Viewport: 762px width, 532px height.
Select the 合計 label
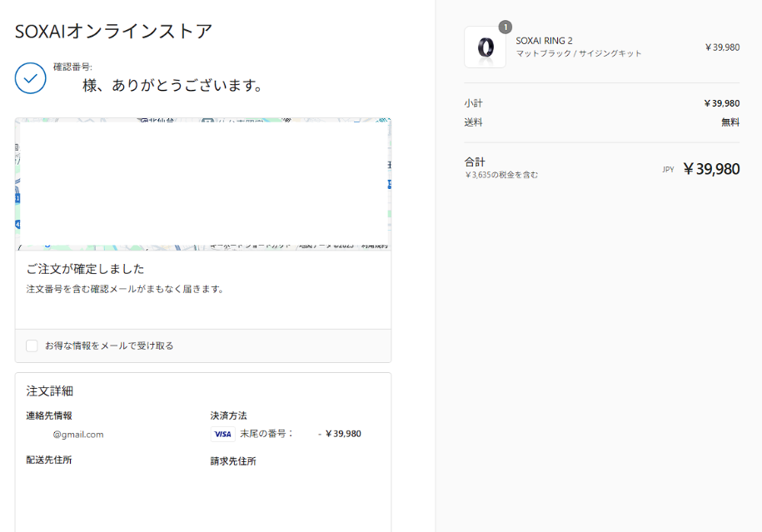[x=475, y=162]
